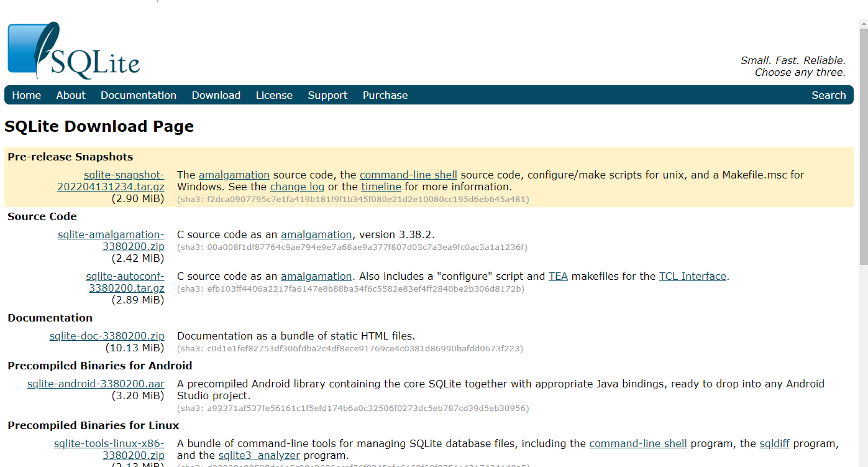Screen dimensions: 868x467
Task: Download sqlite-doc-3380200.zip
Action: click(x=107, y=336)
